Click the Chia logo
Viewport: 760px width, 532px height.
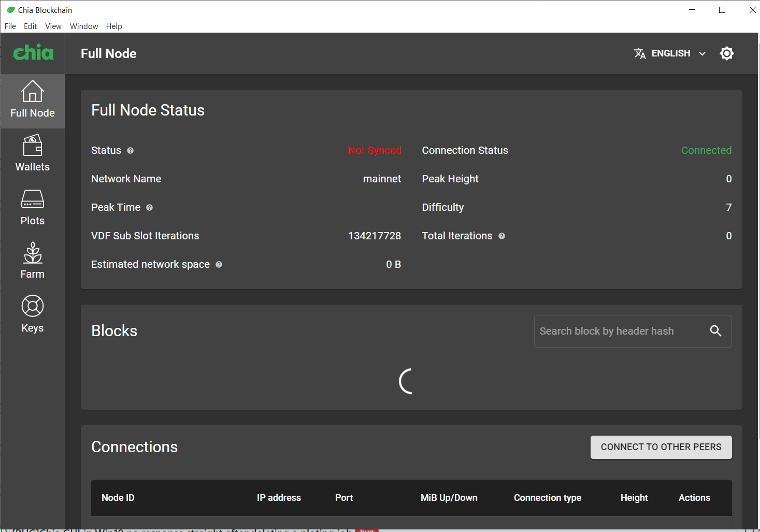(x=32, y=52)
